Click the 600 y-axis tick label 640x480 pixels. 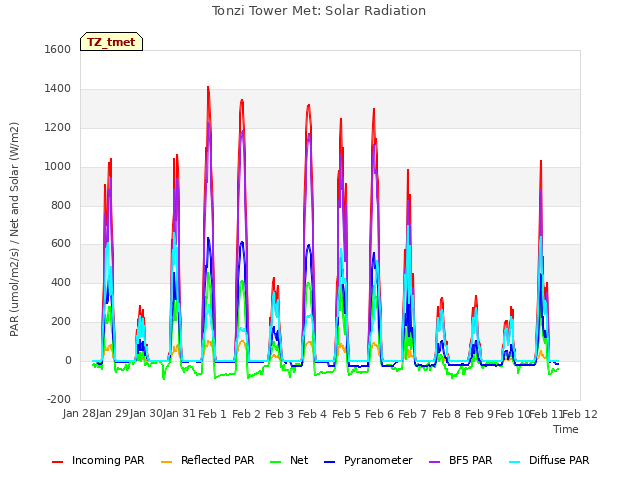(61, 244)
